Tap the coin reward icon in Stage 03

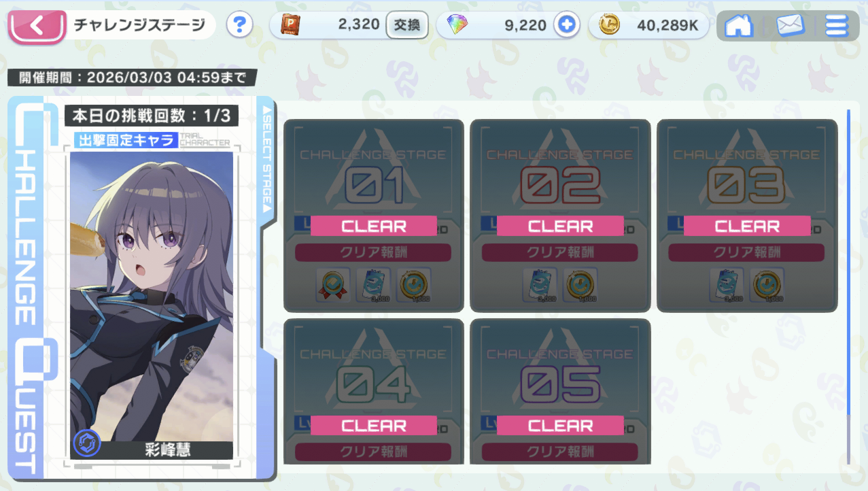767,285
